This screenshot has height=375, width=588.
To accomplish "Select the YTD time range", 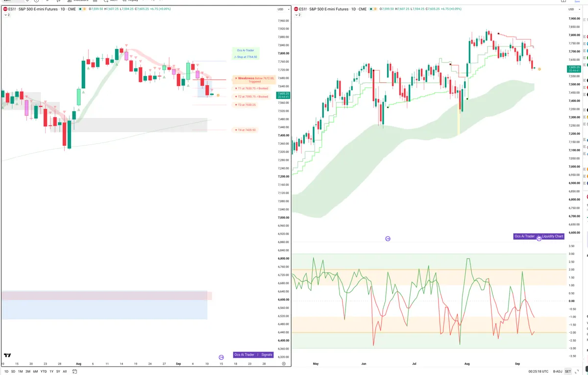I will click(x=44, y=372).
